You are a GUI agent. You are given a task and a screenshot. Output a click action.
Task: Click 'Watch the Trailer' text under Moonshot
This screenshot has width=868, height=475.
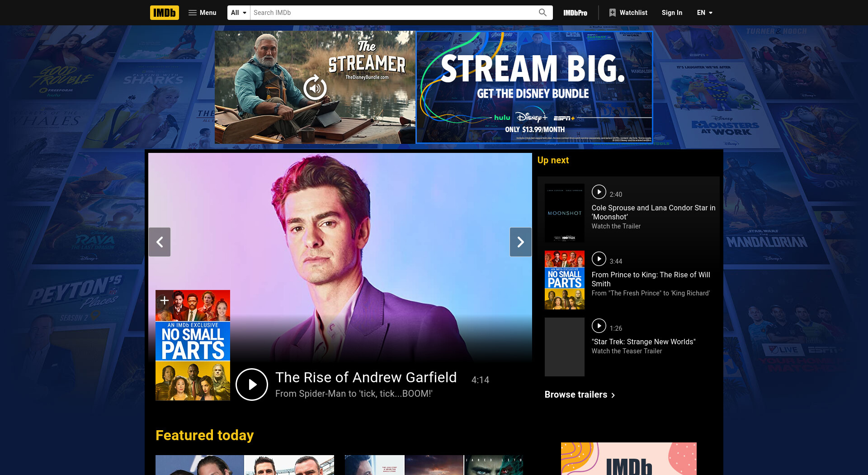point(616,226)
